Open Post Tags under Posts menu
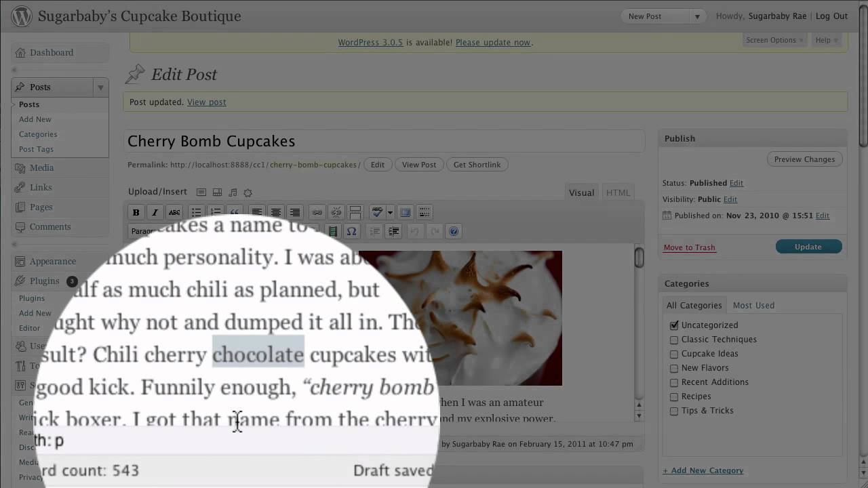This screenshot has width=868, height=488. [36, 149]
